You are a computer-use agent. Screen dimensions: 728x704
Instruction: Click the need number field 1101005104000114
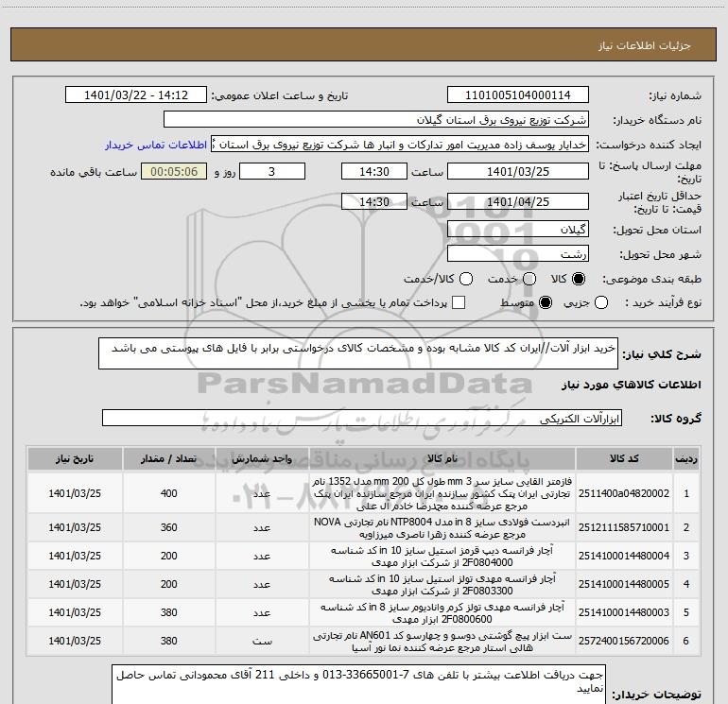pos(518,95)
